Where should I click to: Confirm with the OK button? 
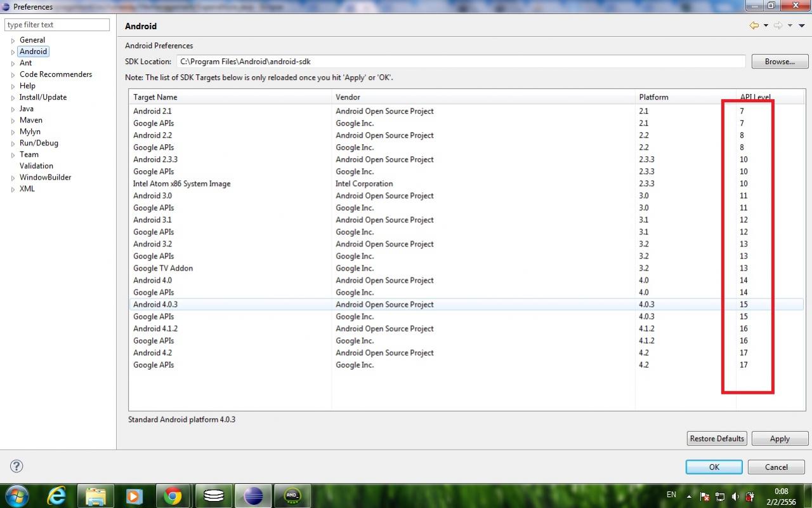point(714,467)
